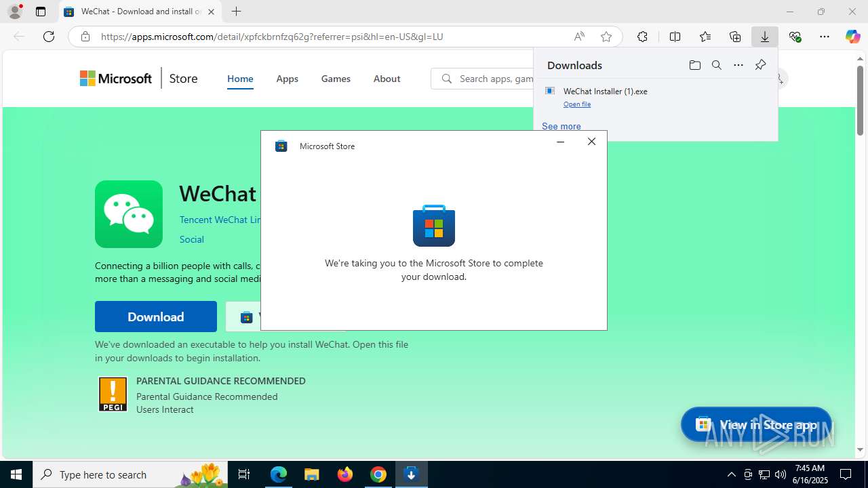Screen dimensions: 868x488
Task: Open Firefox from taskbar
Action: 345,474
